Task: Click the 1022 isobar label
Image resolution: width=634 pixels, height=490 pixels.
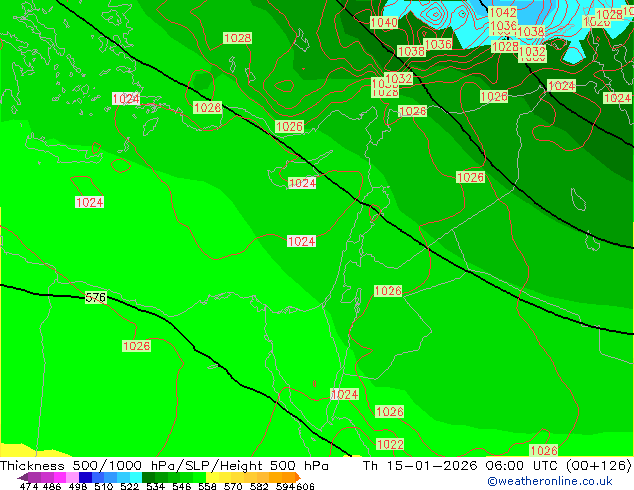Action: point(390,444)
